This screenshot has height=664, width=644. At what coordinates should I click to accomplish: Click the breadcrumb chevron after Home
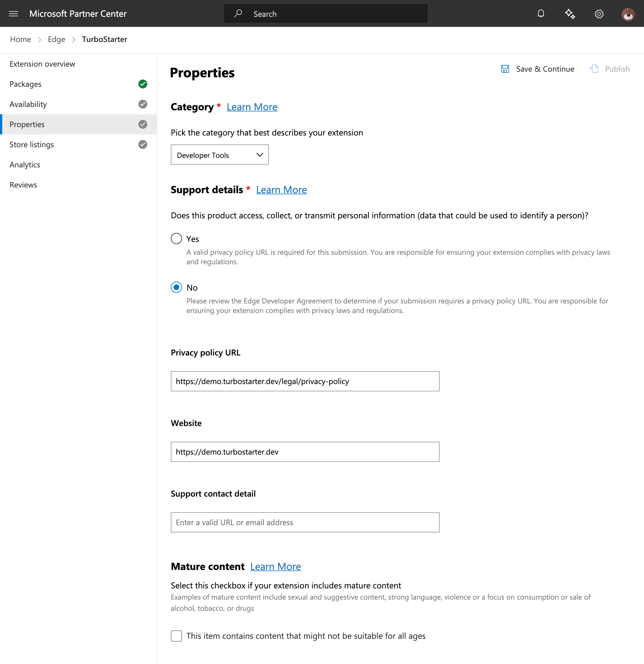pyautogui.click(x=40, y=40)
